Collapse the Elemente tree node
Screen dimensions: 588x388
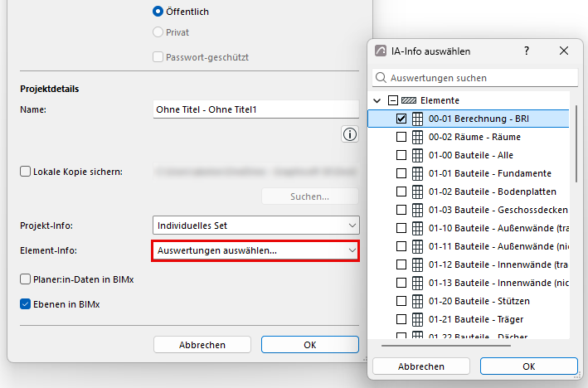[377, 100]
